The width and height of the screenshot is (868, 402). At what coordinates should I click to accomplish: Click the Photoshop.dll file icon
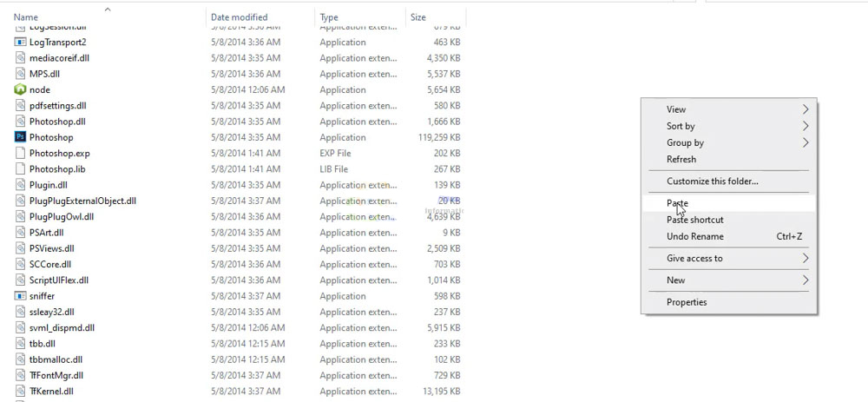[x=20, y=122]
